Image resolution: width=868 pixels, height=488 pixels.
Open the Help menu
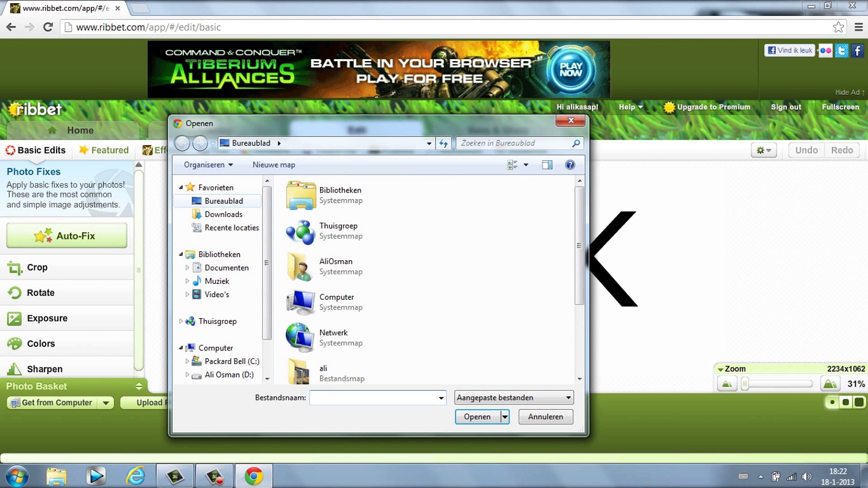pyautogui.click(x=631, y=107)
